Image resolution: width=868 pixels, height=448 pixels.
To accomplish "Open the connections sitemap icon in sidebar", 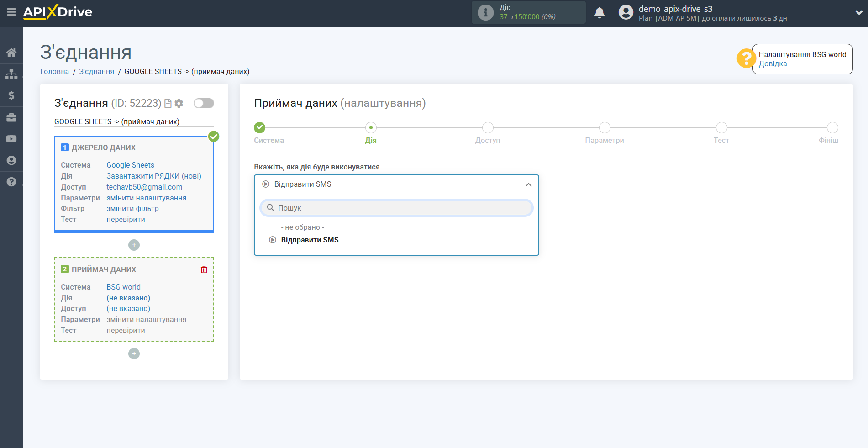I will (11, 74).
